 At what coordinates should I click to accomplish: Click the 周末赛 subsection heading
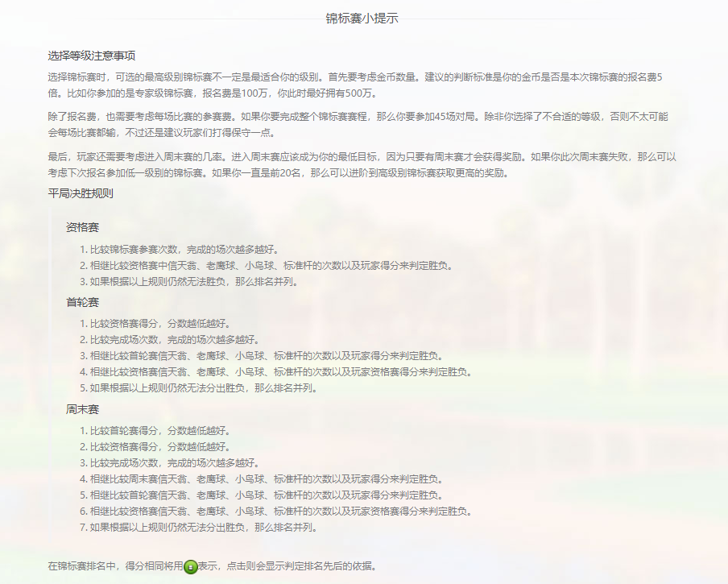(82, 409)
